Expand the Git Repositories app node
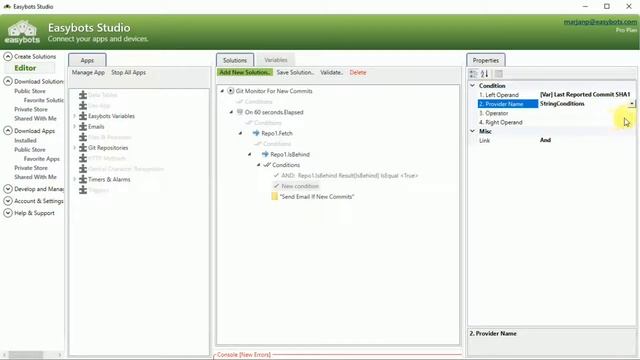The width and height of the screenshot is (640, 360). 74,148
